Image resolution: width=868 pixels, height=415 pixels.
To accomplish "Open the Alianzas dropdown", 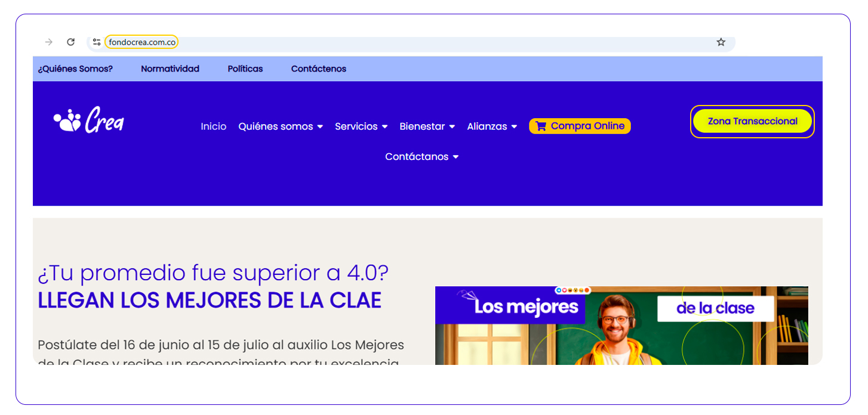I will [x=492, y=126].
